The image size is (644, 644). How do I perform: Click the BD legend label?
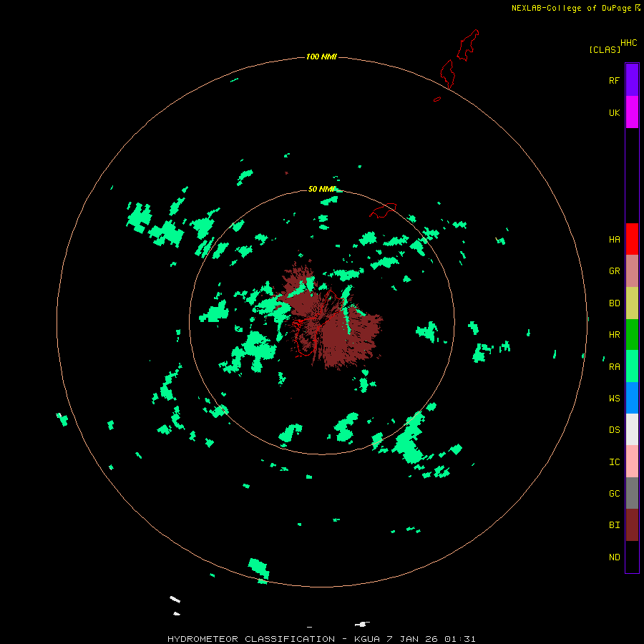click(614, 303)
